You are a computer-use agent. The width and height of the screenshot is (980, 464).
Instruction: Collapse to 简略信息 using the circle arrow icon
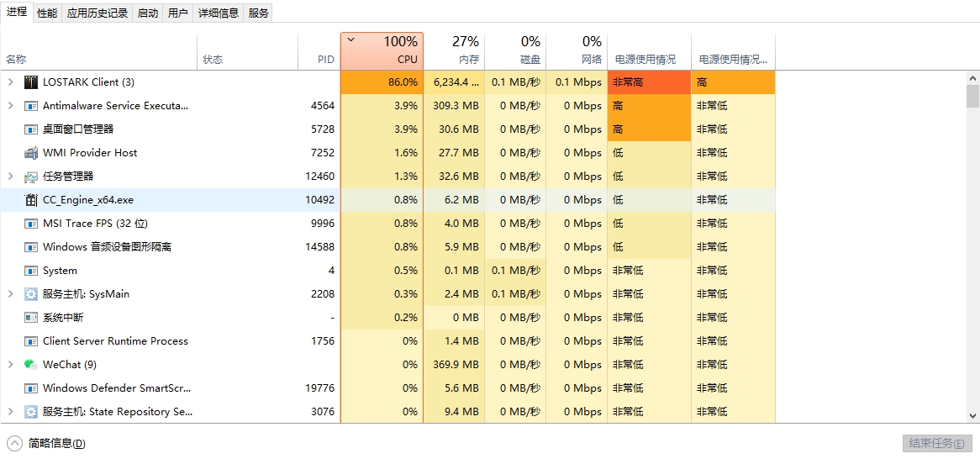click(15, 443)
